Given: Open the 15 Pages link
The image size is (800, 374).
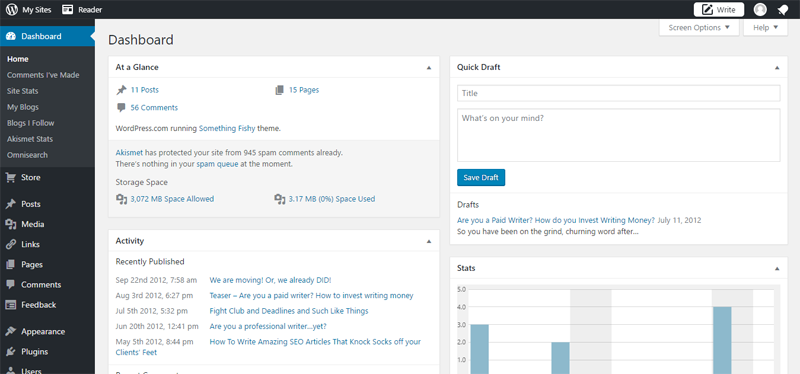Looking at the screenshot, I should [x=304, y=90].
